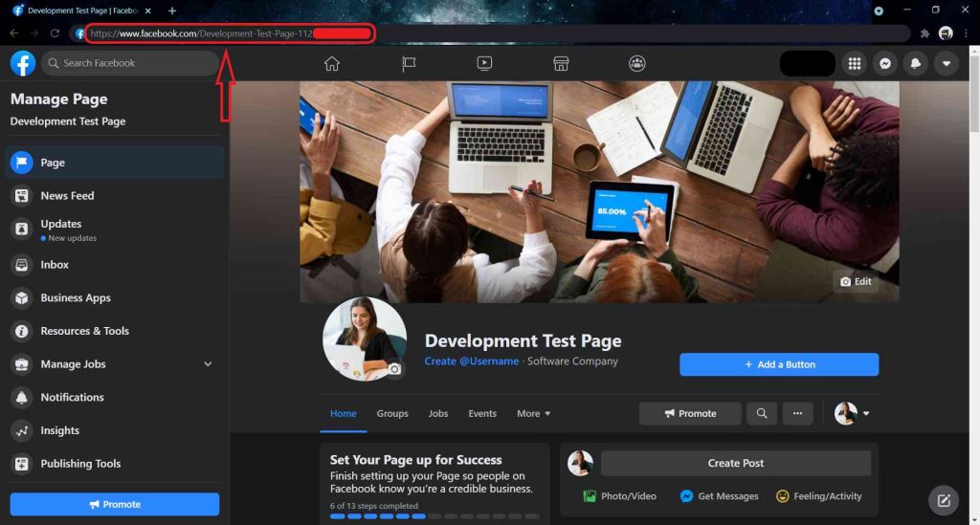Click the Add a Button button

(x=779, y=364)
